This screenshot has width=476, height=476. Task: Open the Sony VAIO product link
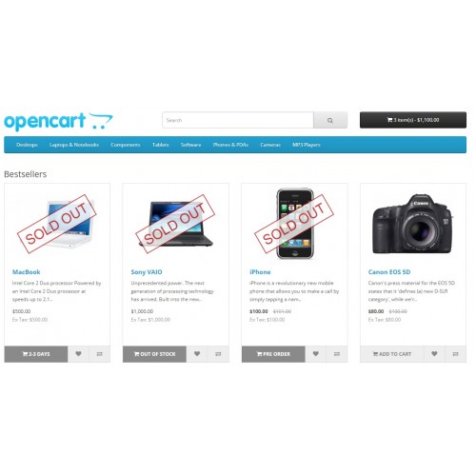click(147, 272)
